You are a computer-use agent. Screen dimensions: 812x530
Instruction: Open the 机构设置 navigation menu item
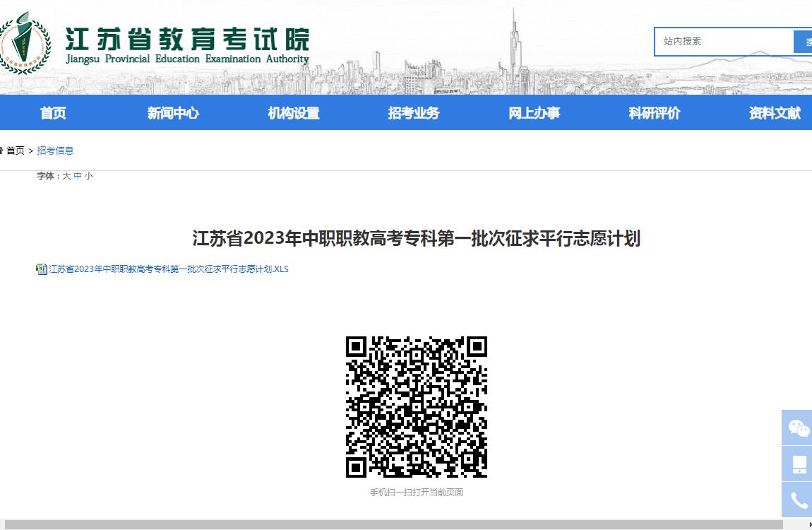294,113
